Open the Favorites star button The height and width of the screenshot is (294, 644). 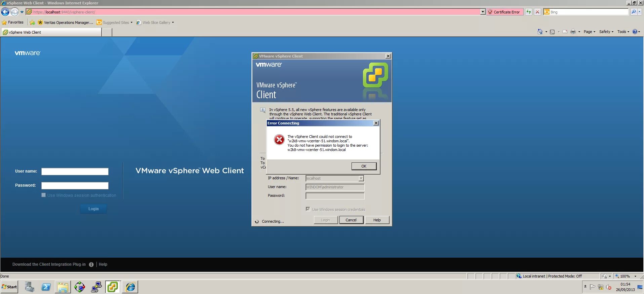(x=13, y=23)
